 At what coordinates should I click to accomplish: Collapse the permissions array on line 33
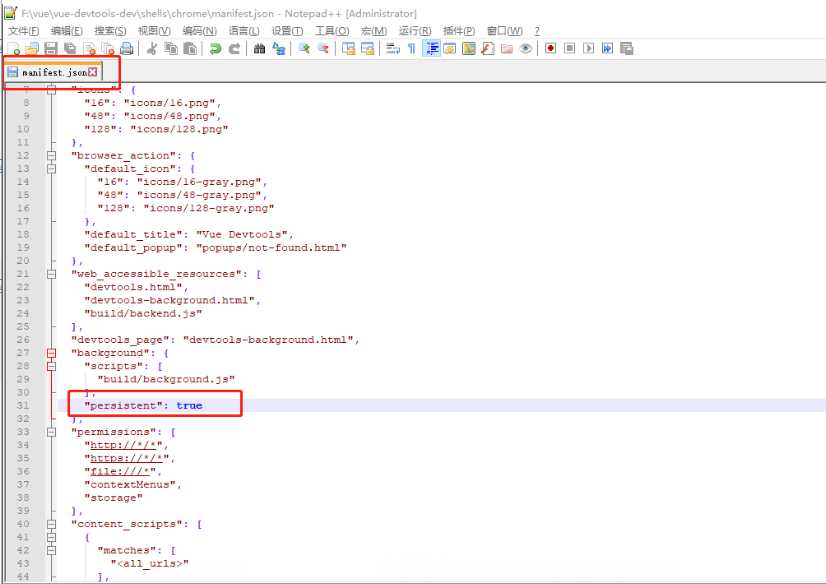51,432
